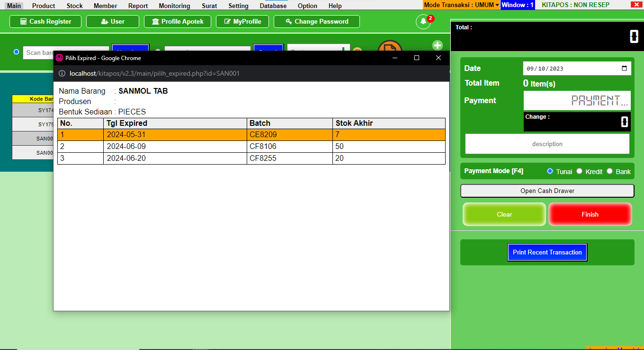The width and height of the screenshot is (644, 350).
Task: Open the Product menu
Action: click(x=44, y=6)
